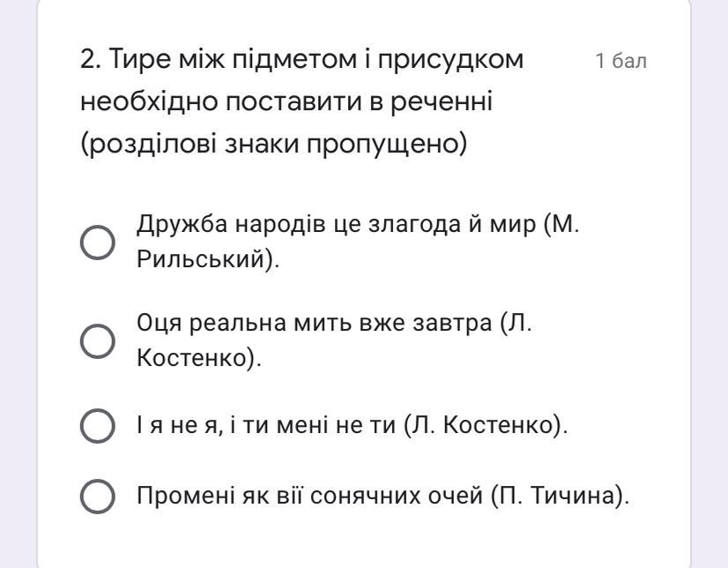Click the word "Рильський)." in first option
This screenshot has width=728, height=568.
pyautogui.click(x=208, y=259)
